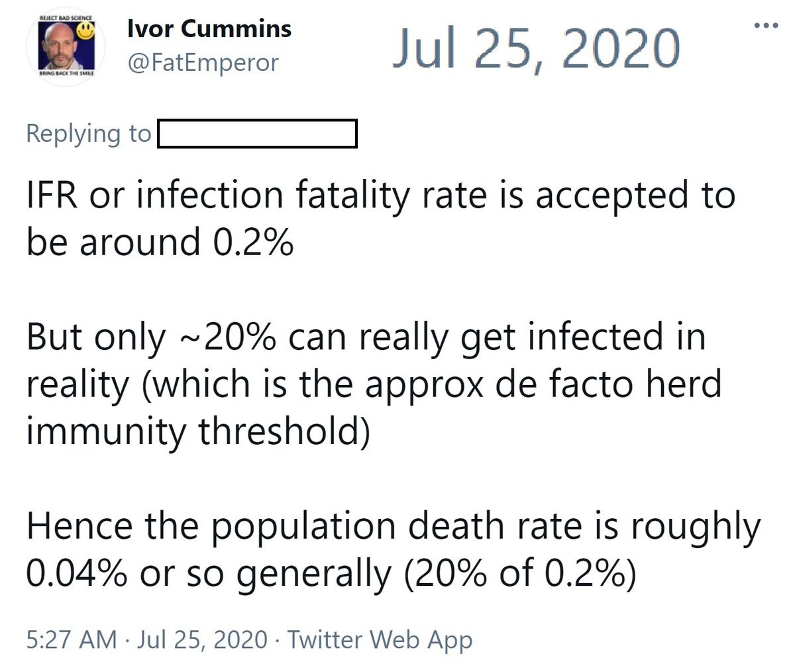This screenshot has width=795, height=672.
Task: Click the "Replying to" label
Action: (x=88, y=134)
